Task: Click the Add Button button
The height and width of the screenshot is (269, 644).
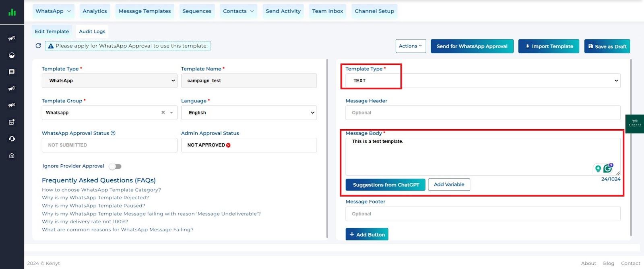Action: click(367, 234)
